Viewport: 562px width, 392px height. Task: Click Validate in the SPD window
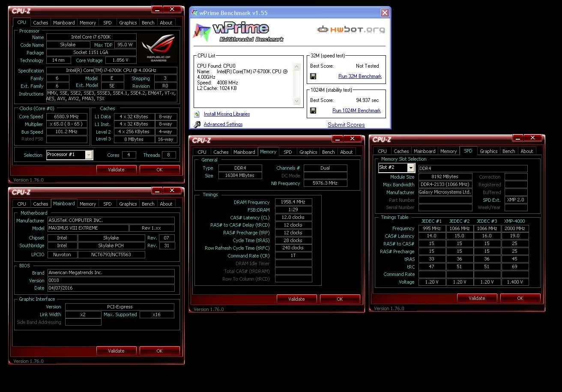click(x=477, y=298)
